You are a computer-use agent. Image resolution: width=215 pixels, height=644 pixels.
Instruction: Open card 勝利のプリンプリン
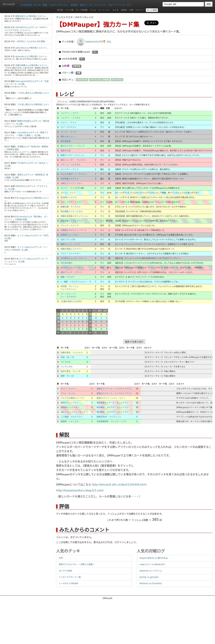click(x=70, y=403)
